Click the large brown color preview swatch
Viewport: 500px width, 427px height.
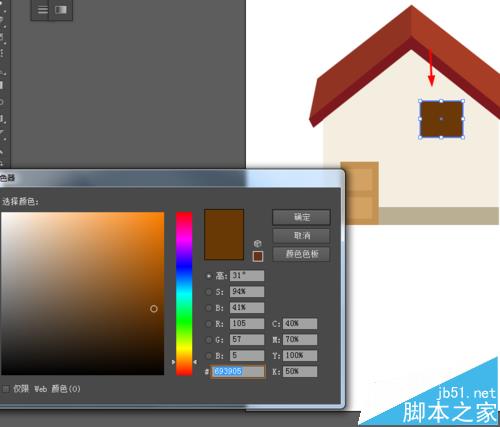(224, 234)
